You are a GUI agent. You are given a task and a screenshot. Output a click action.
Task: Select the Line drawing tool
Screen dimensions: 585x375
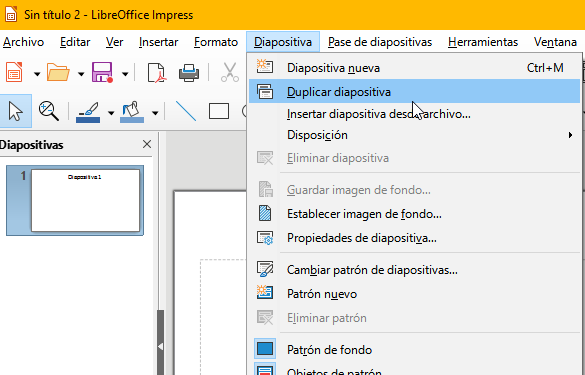pyautogui.click(x=186, y=111)
